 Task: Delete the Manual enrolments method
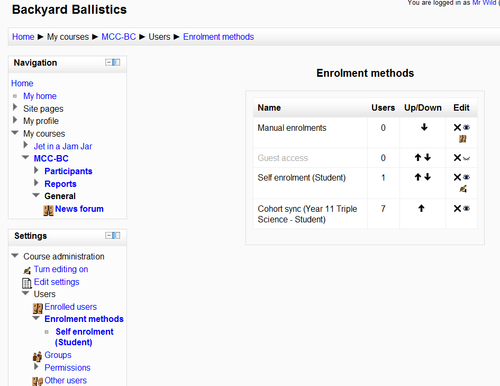pos(457,127)
